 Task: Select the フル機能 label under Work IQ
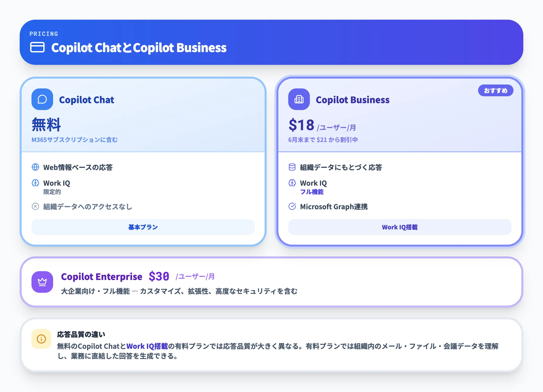pyautogui.click(x=312, y=192)
